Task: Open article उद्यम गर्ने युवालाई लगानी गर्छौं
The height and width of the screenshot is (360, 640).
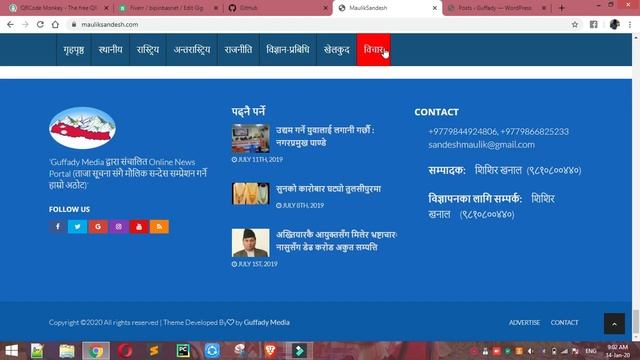Action: point(325,136)
